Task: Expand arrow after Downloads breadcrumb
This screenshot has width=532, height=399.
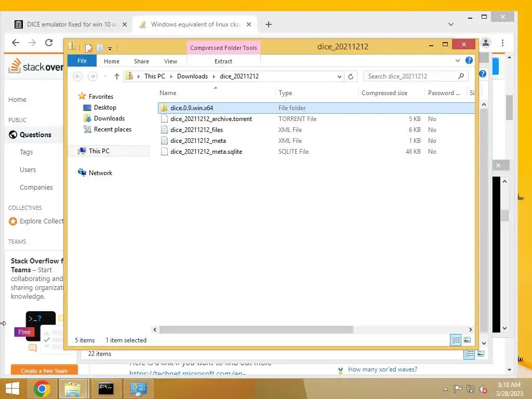Action: pyautogui.click(x=214, y=76)
